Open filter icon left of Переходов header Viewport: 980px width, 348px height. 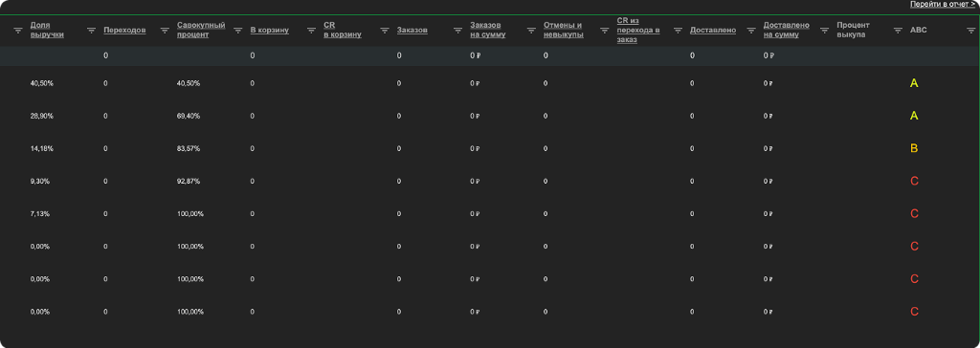tap(91, 30)
